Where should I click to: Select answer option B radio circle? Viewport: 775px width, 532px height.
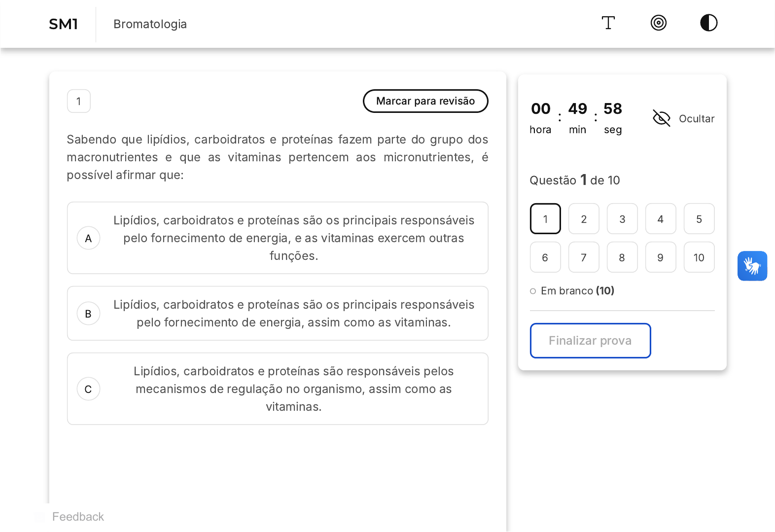[89, 314]
